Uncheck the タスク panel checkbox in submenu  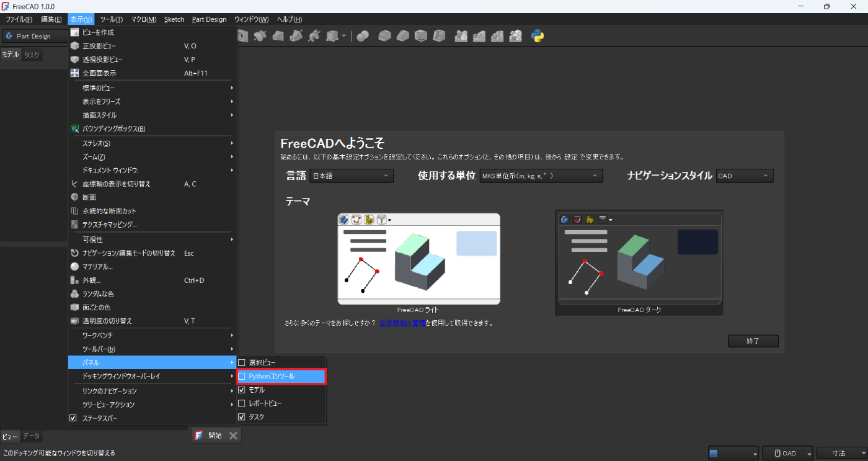[x=242, y=417]
